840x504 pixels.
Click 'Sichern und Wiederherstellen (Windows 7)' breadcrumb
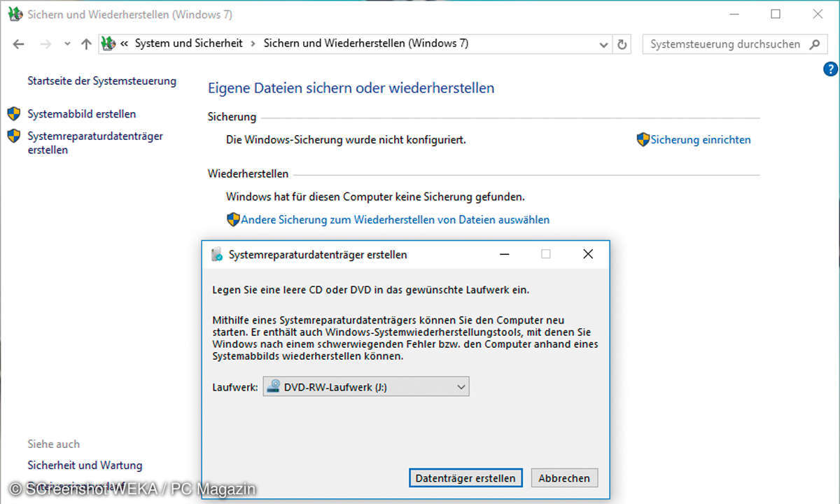click(x=366, y=43)
